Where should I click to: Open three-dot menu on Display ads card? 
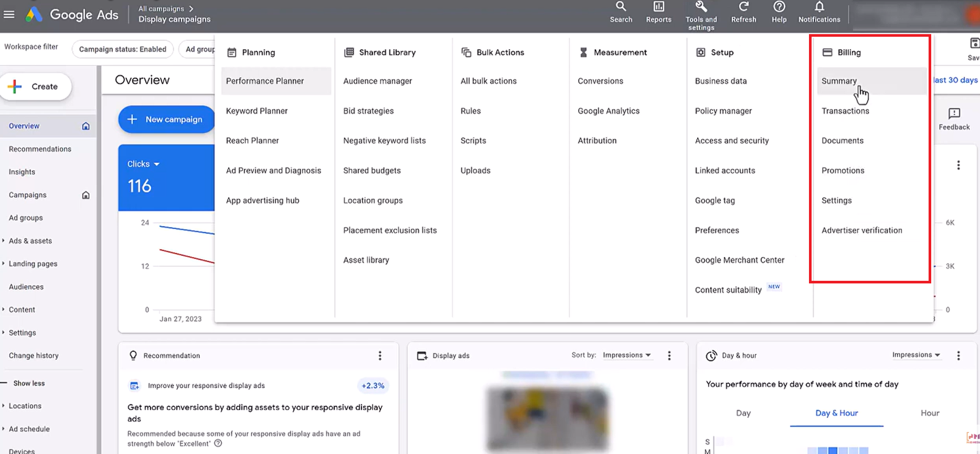pyautogui.click(x=669, y=355)
